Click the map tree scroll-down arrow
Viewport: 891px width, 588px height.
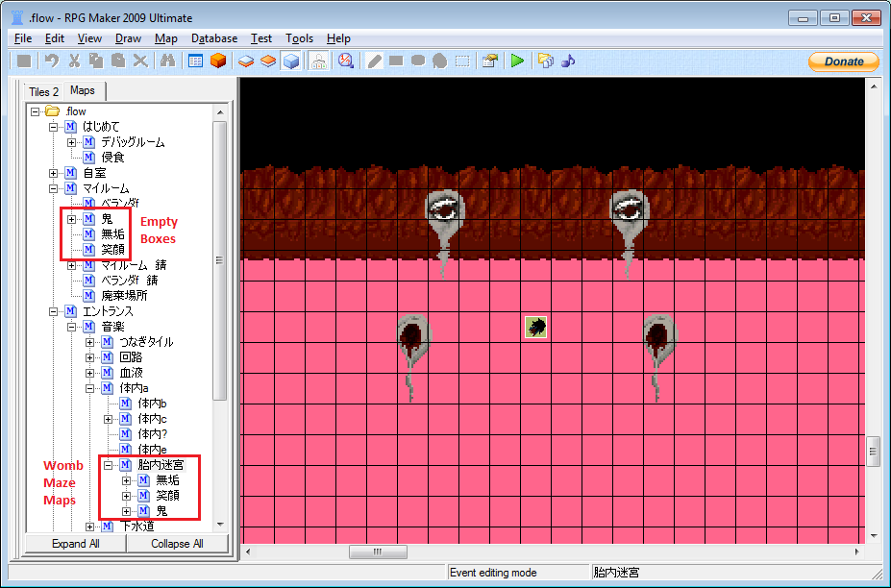tap(220, 525)
